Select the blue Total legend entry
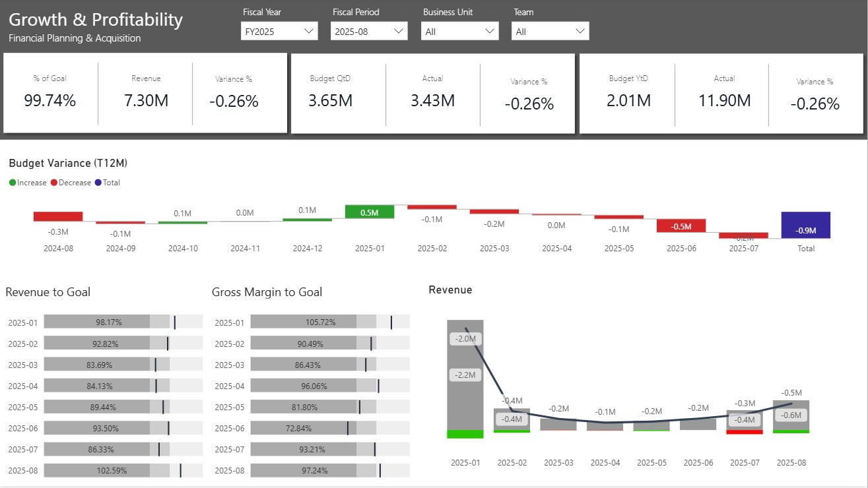Screen dimensions: 868x488 [108, 183]
